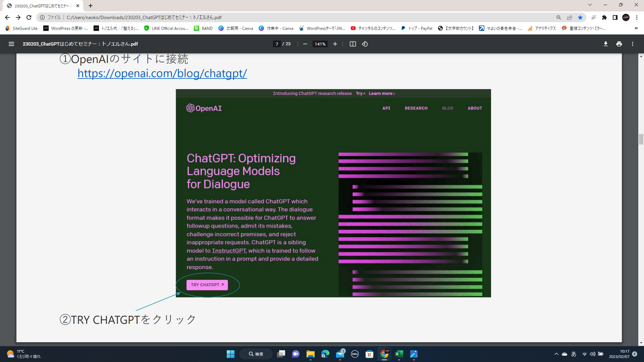Click the PDF zoom in plus button
The width and height of the screenshot is (644, 362).
(335, 44)
